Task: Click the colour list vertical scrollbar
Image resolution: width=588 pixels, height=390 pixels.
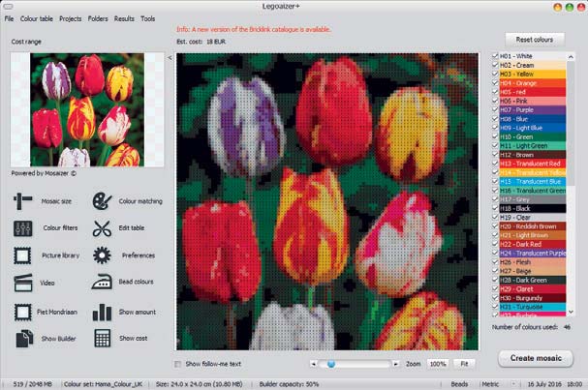Action: point(571,123)
